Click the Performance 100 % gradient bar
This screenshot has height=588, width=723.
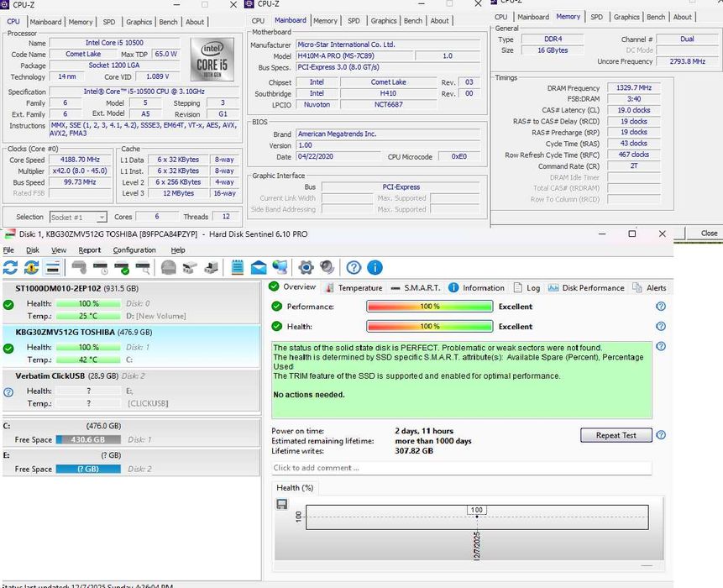(x=429, y=307)
